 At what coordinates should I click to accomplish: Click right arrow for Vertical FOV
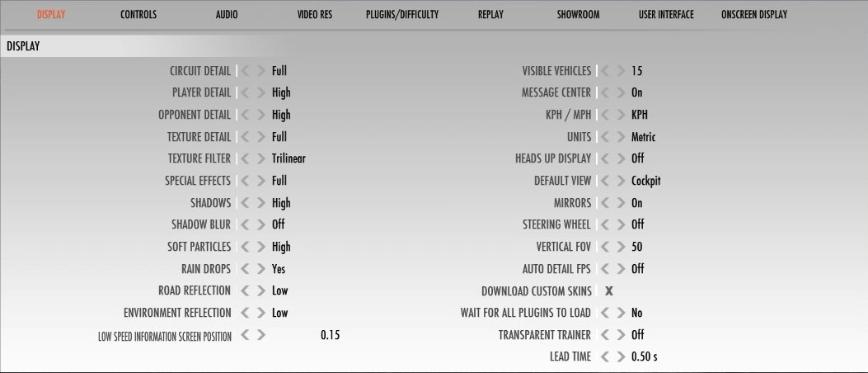point(621,247)
